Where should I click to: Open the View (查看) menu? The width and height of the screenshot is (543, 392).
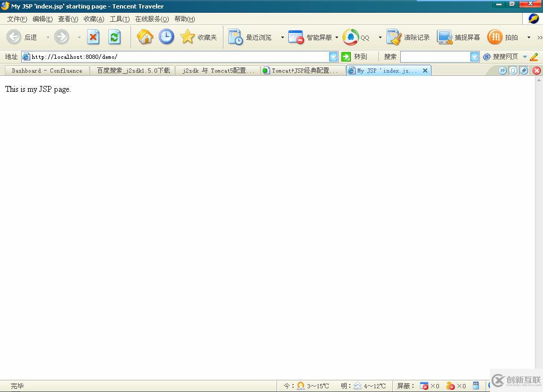(68, 19)
